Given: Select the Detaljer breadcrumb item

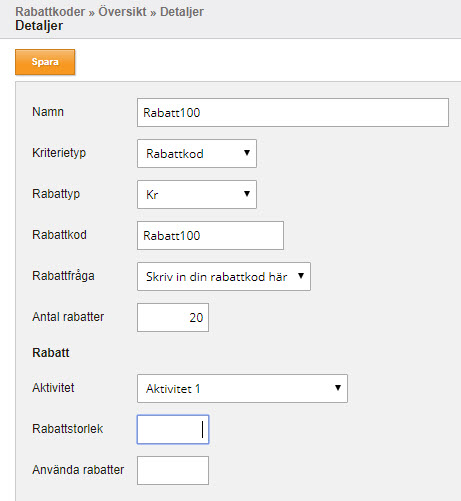Looking at the screenshot, I should pyautogui.click(x=182, y=12).
